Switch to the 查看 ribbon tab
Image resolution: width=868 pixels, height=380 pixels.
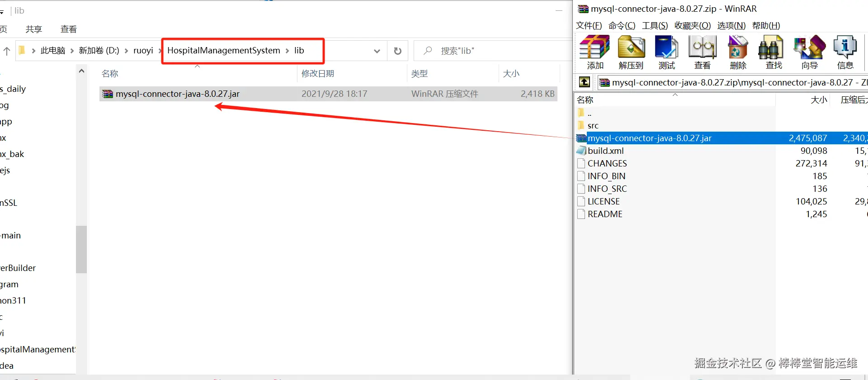pyautogui.click(x=69, y=29)
